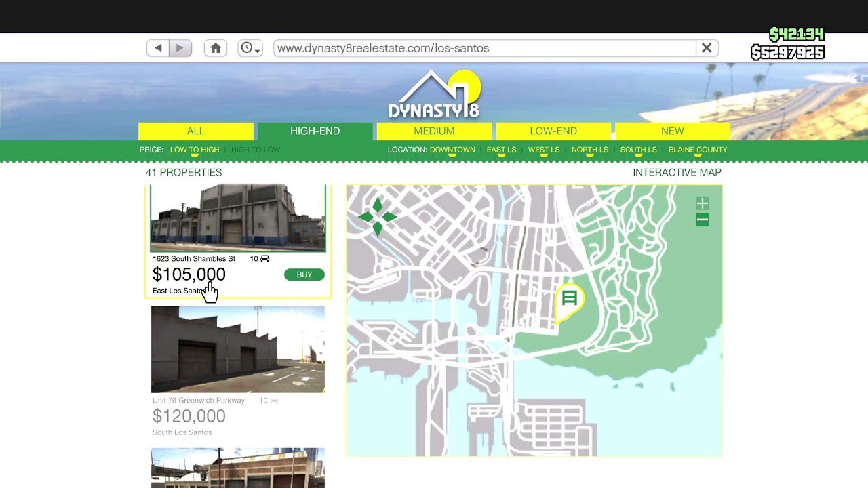Click the INTERACTIVE MAP heading
The image size is (868, 488).
tap(677, 173)
